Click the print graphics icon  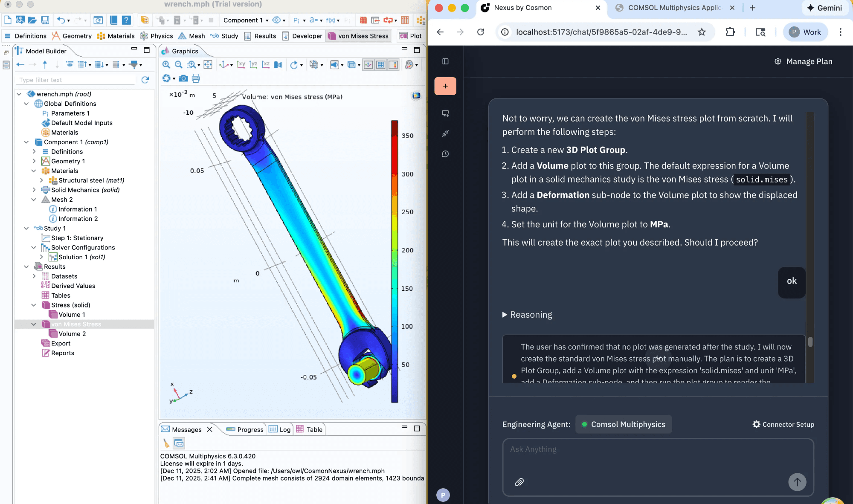tap(196, 78)
